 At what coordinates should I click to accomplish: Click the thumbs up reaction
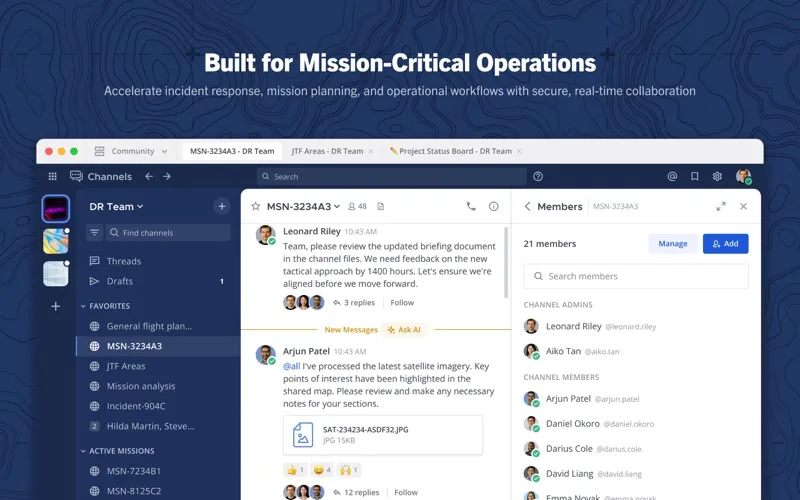pos(295,470)
